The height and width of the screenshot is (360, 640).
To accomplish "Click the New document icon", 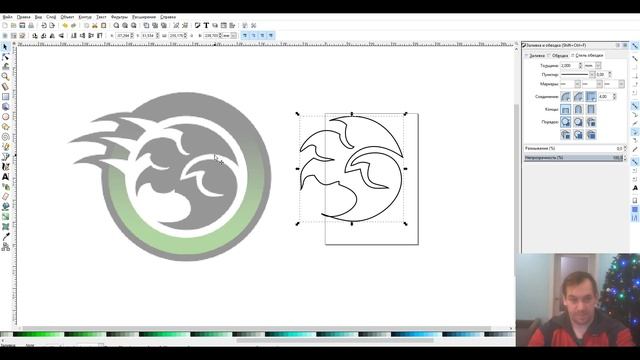I will tap(5, 26).
